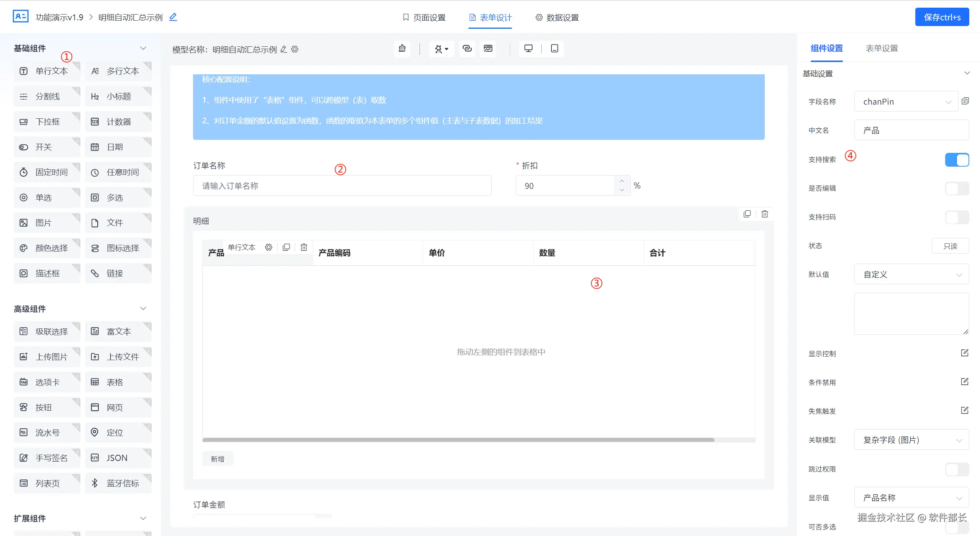Click the mobile device preview icon
This screenshot has width=980, height=536.
click(x=554, y=49)
